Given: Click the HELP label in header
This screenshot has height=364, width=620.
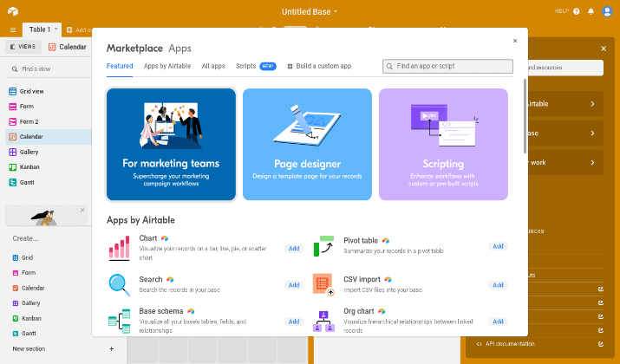Looking at the screenshot, I should pos(562,11).
